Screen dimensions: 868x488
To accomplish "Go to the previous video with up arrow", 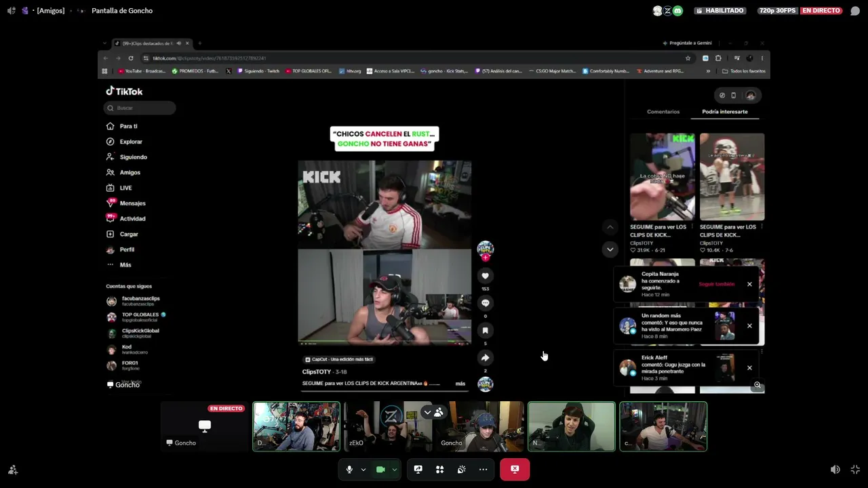I will tap(610, 228).
